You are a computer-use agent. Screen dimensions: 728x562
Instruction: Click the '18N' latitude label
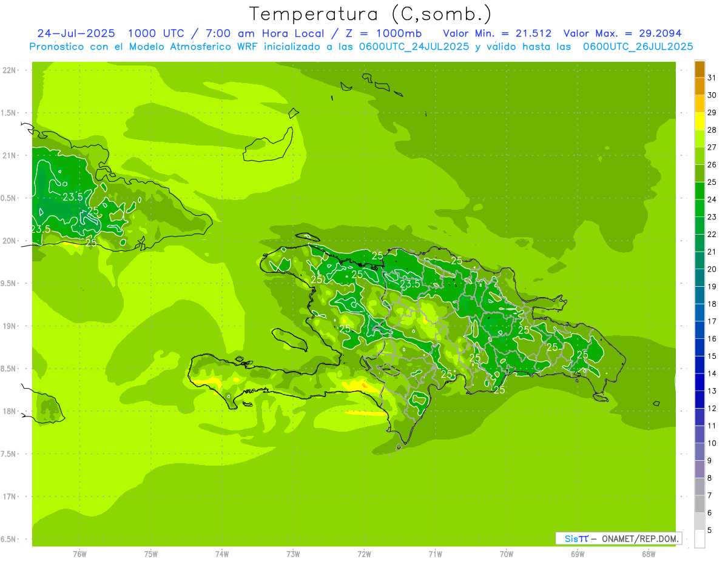point(9,411)
